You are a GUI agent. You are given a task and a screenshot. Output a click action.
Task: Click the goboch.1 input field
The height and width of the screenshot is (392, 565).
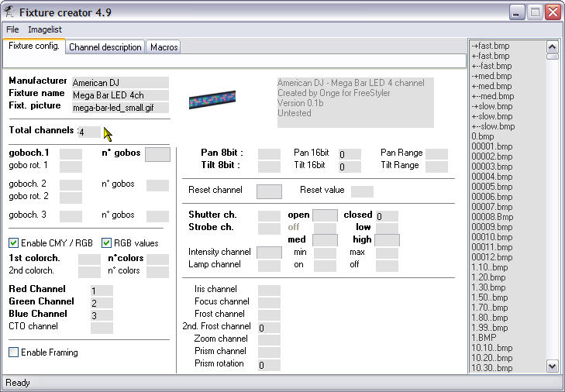point(71,154)
